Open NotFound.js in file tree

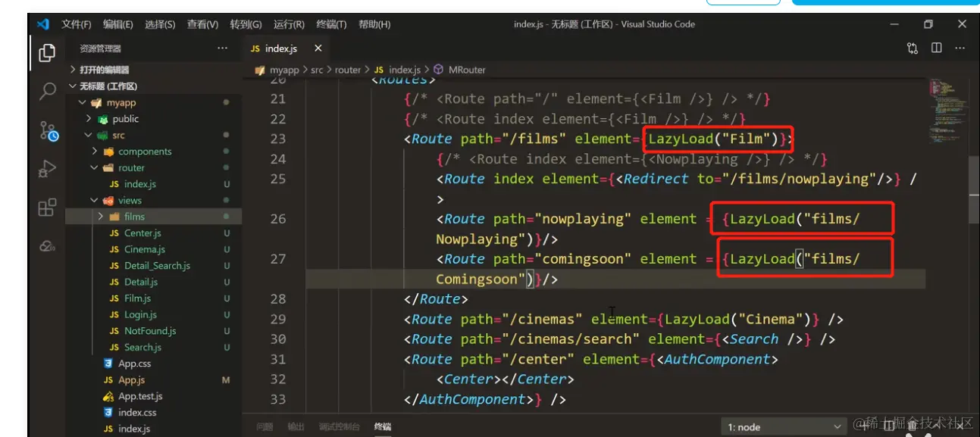coord(150,331)
